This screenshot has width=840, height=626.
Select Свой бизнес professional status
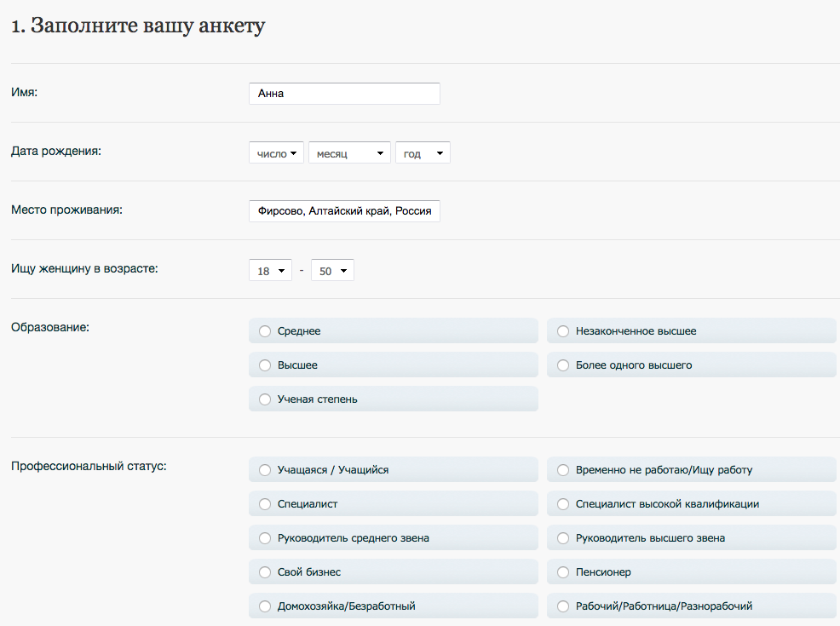pos(394,571)
